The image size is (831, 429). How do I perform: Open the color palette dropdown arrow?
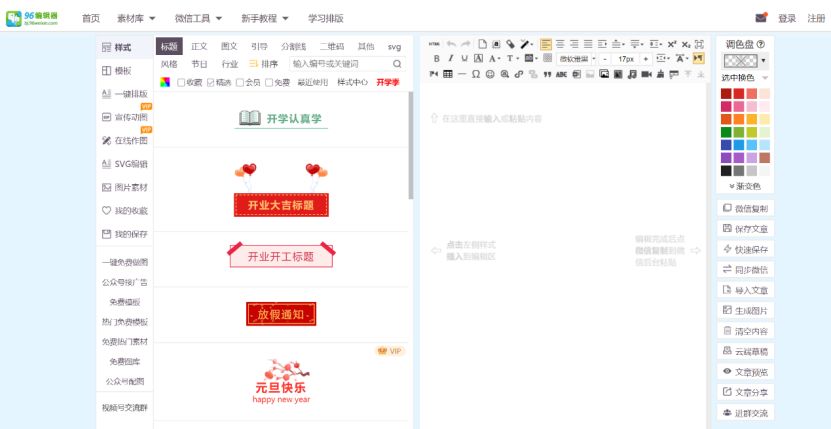point(764,61)
